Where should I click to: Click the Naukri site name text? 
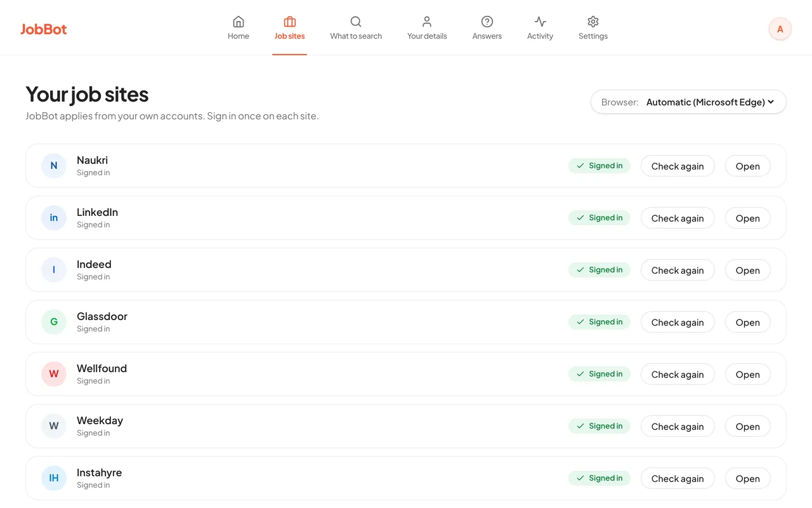point(92,160)
